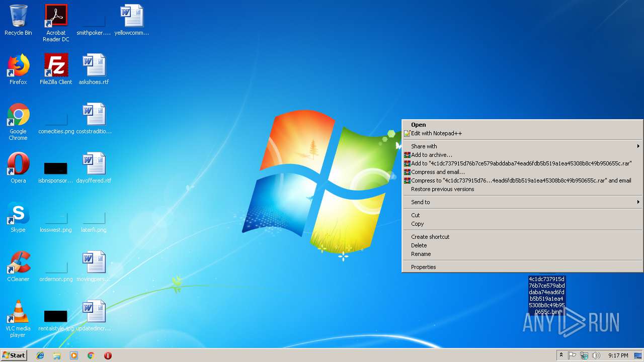Image resolution: width=644 pixels, height=362 pixels.
Task: Open the Start menu
Action: (x=14, y=355)
